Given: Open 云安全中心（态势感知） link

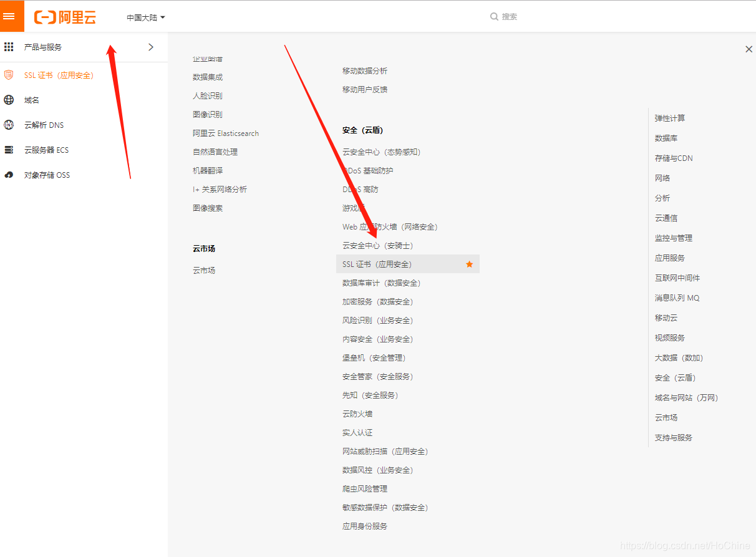Looking at the screenshot, I should [x=381, y=152].
